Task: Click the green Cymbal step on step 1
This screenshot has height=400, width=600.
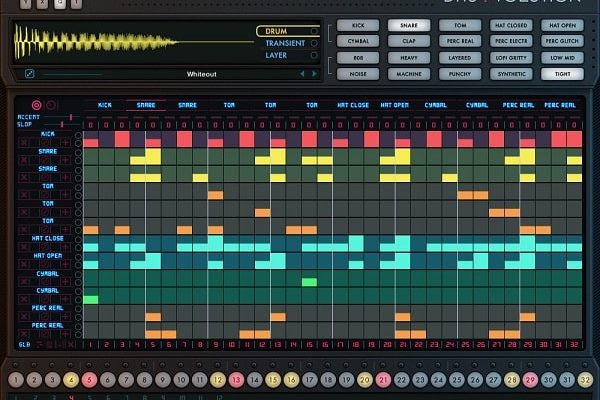Action: coord(91,299)
